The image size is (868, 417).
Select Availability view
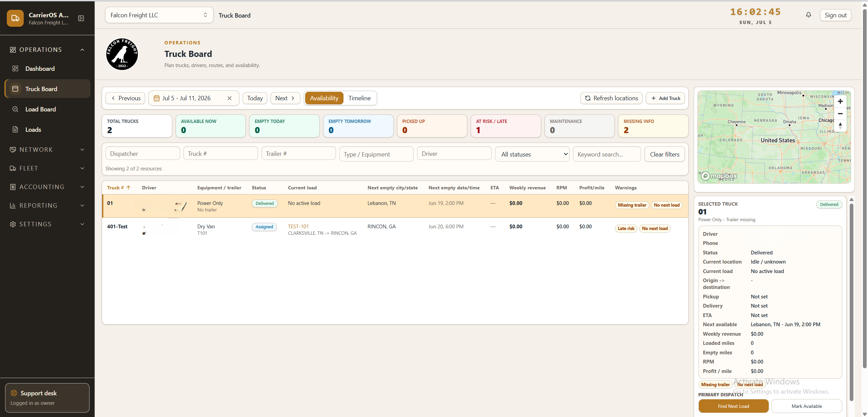click(x=324, y=98)
